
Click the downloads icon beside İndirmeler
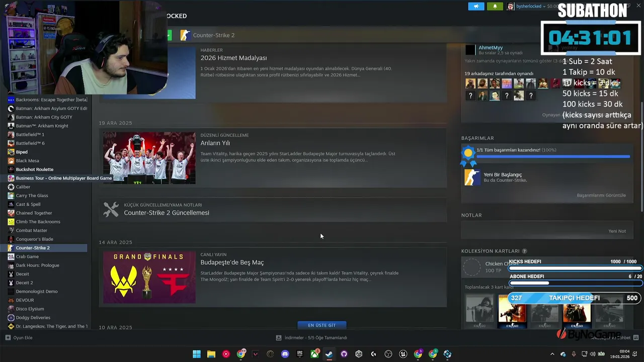279,338
